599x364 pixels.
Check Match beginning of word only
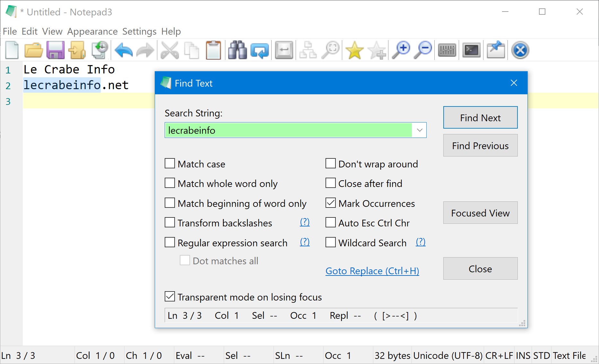[x=170, y=203]
